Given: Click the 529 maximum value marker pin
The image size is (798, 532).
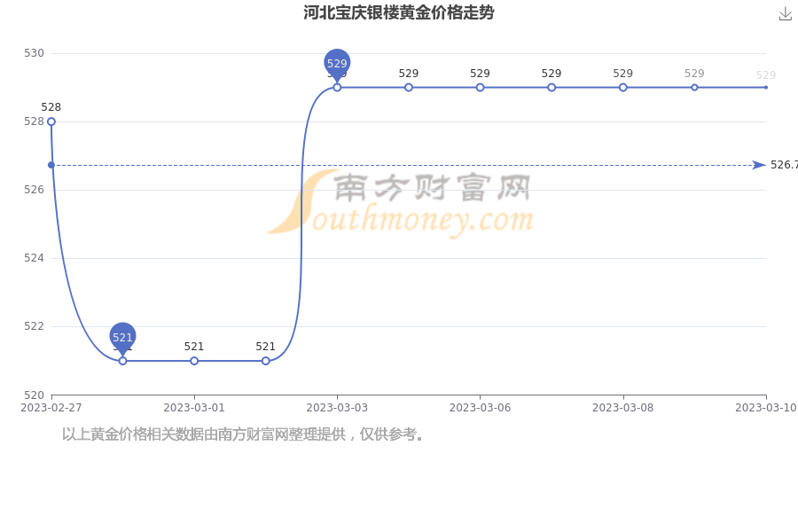Looking at the screenshot, I should click(337, 65).
